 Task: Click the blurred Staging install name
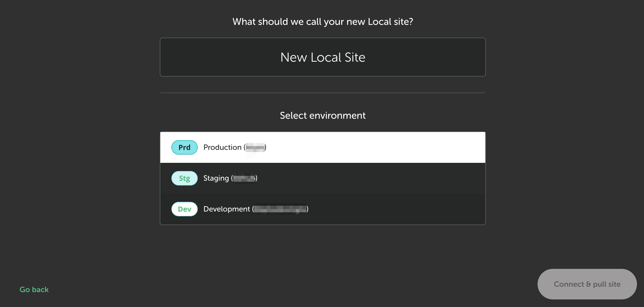coord(244,178)
